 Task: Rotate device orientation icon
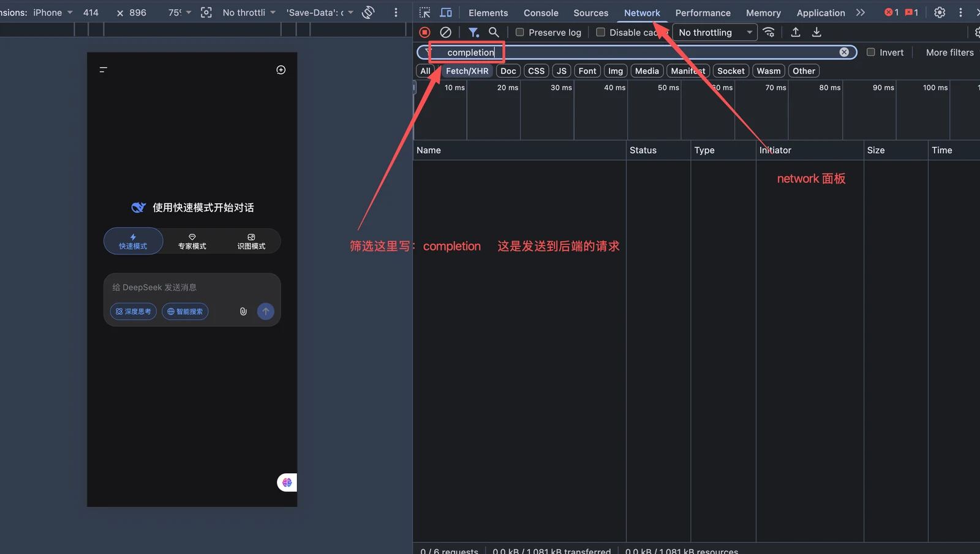368,12
